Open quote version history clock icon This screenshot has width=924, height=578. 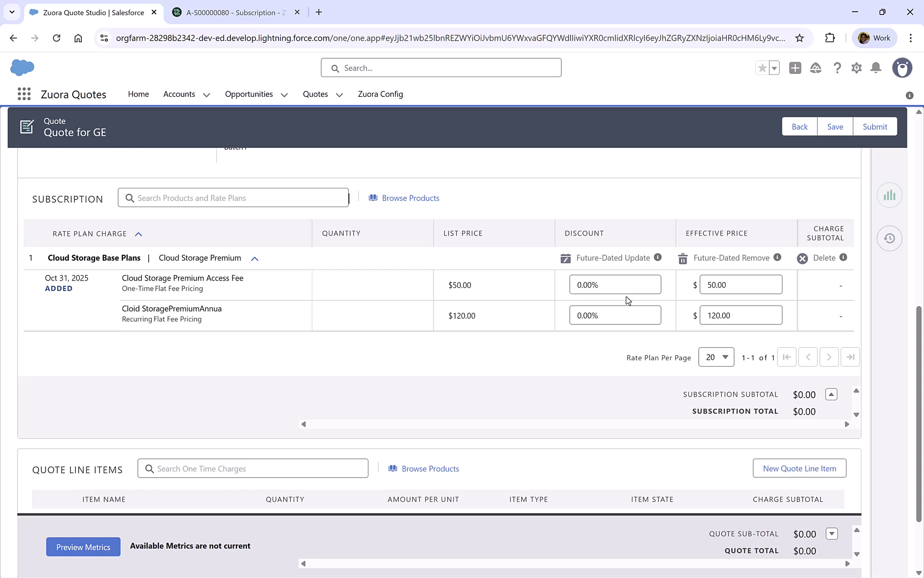pyautogui.click(x=889, y=238)
